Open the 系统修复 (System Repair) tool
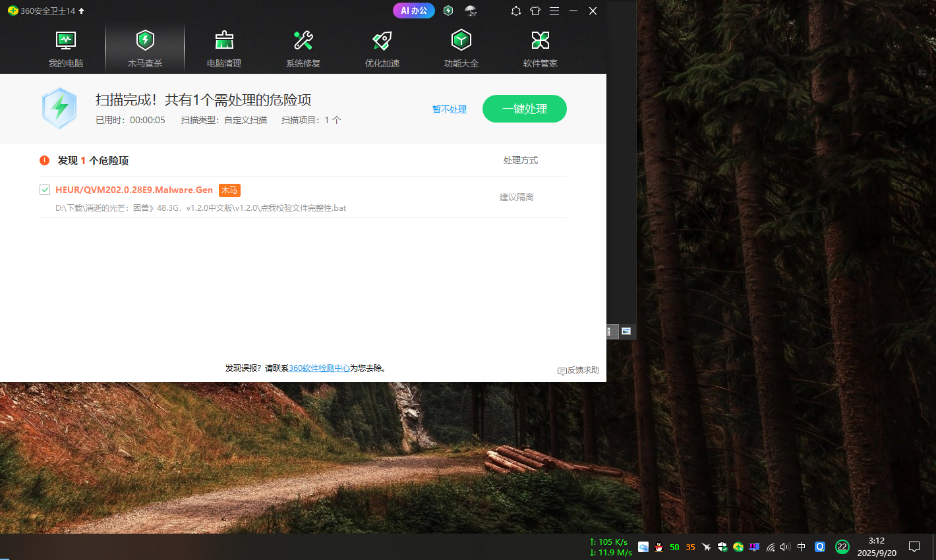Image resolution: width=936 pixels, height=560 pixels. click(x=303, y=46)
